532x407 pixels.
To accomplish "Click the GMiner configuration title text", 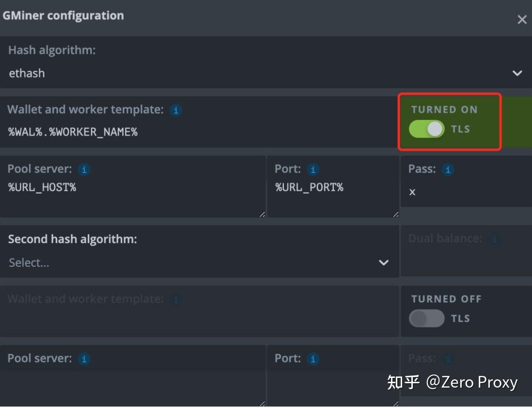I will pos(63,16).
